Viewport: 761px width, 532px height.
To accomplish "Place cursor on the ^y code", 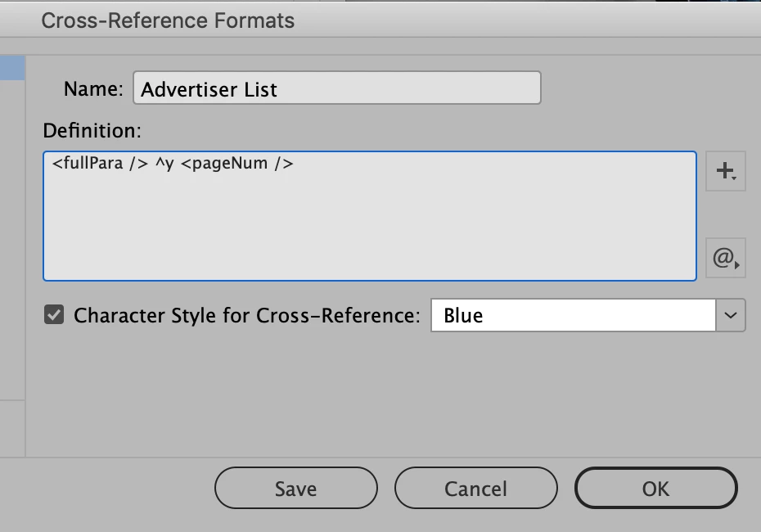I will tap(164, 164).
